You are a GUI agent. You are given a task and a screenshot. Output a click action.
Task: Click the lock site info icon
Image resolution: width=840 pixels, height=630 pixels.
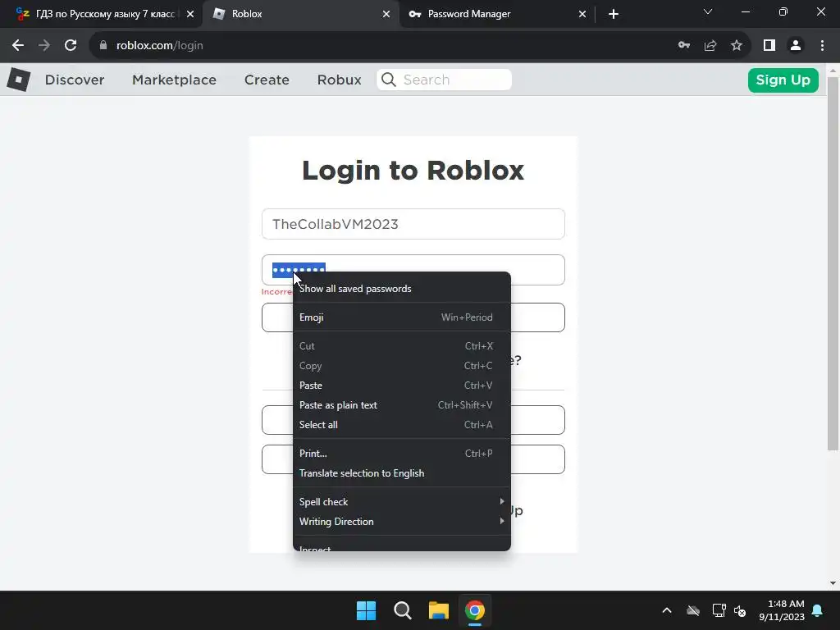point(103,46)
